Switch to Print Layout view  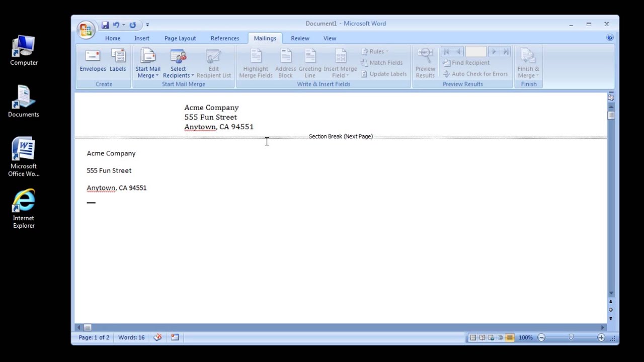point(473,338)
